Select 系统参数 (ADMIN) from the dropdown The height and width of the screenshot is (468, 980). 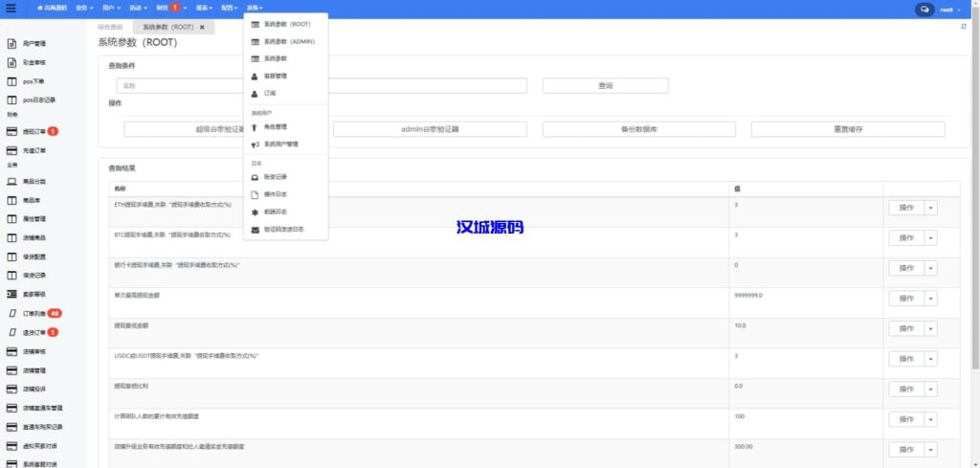288,42
